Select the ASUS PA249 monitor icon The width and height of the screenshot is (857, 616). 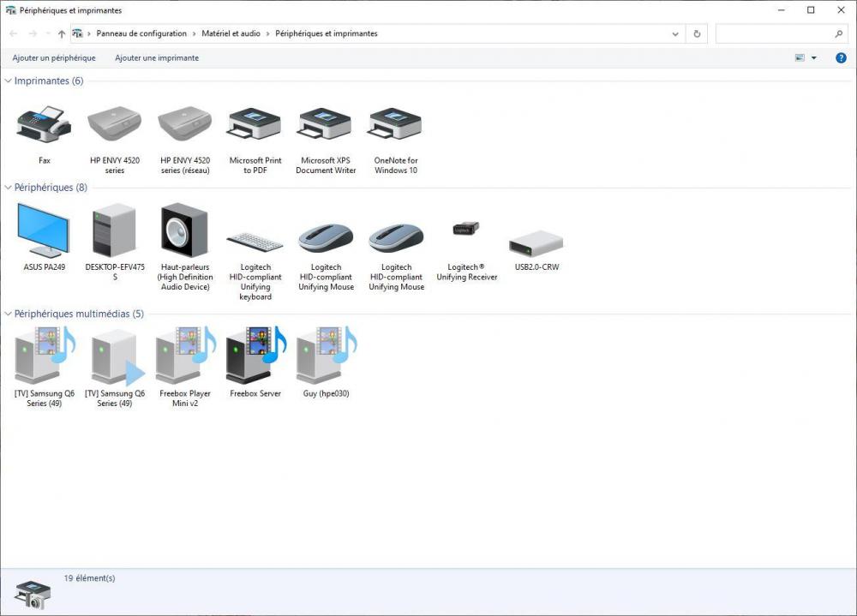pos(44,230)
